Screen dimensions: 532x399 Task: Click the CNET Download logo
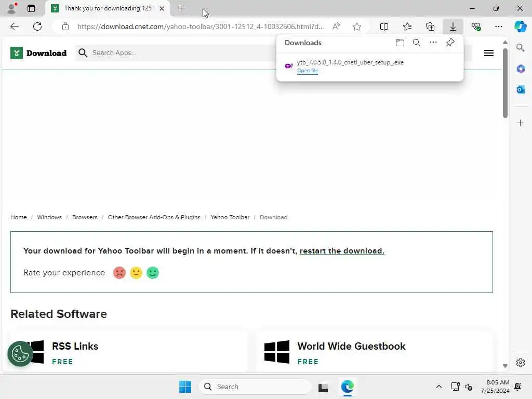click(38, 53)
